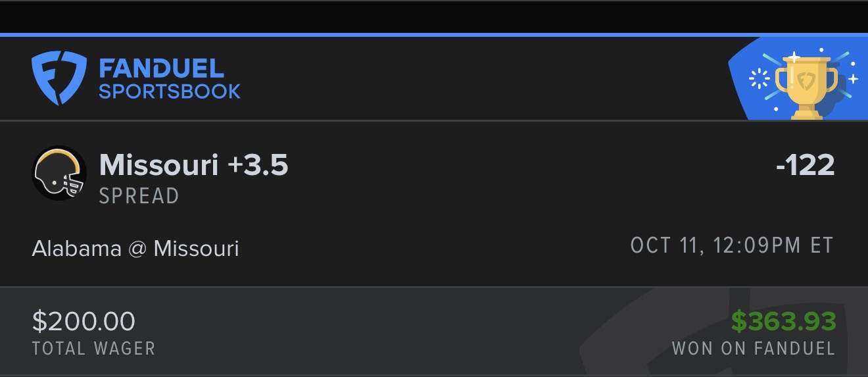Click the SPREAD bet type label
Image resolution: width=868 pixels, height=377 pixels.
coord(139,196)
